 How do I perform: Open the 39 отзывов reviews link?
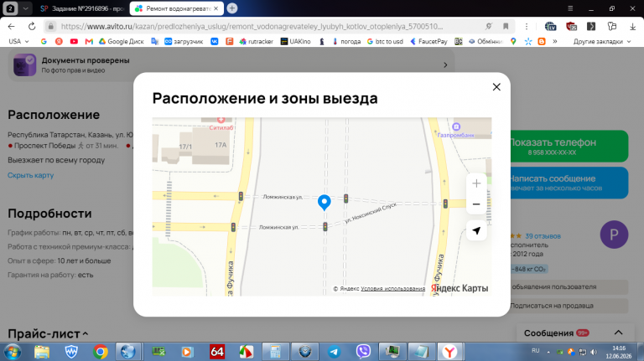[543, 236]
